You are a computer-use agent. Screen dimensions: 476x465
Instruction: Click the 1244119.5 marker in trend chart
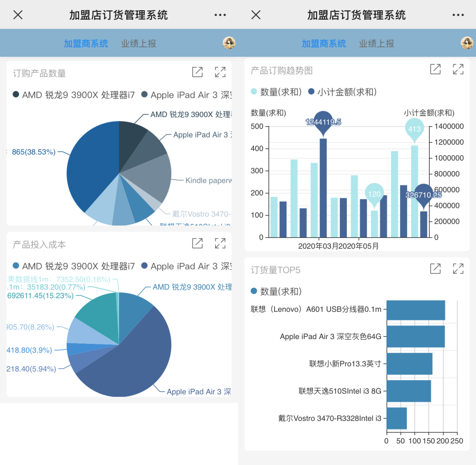point(324,122)
